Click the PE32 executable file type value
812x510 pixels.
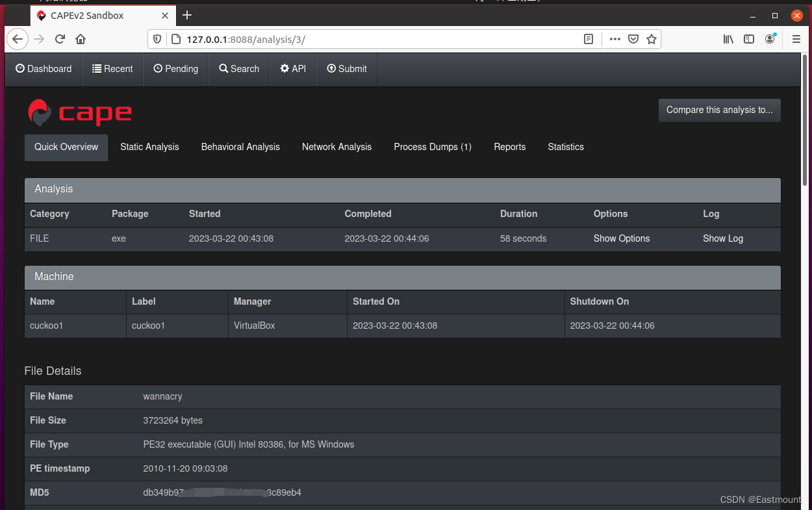pyautogui.click(x=249, y=444)
